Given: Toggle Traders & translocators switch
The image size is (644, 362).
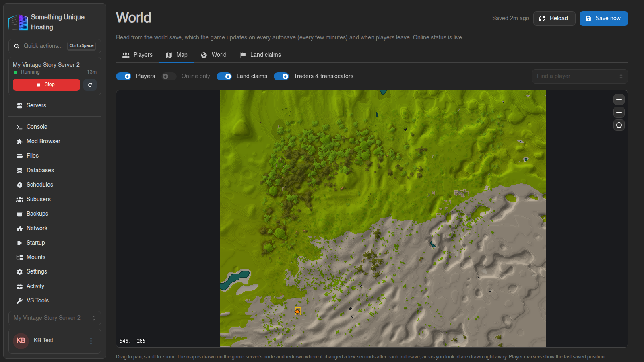Looking at the screenshot, I should pyautogui.click(x=281, y=76).
